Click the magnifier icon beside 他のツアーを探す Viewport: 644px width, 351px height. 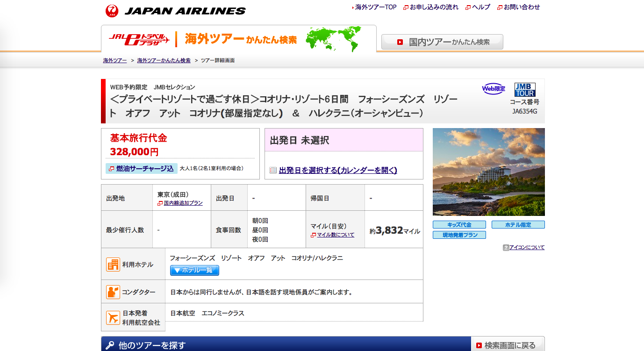(x=110, y=345)
